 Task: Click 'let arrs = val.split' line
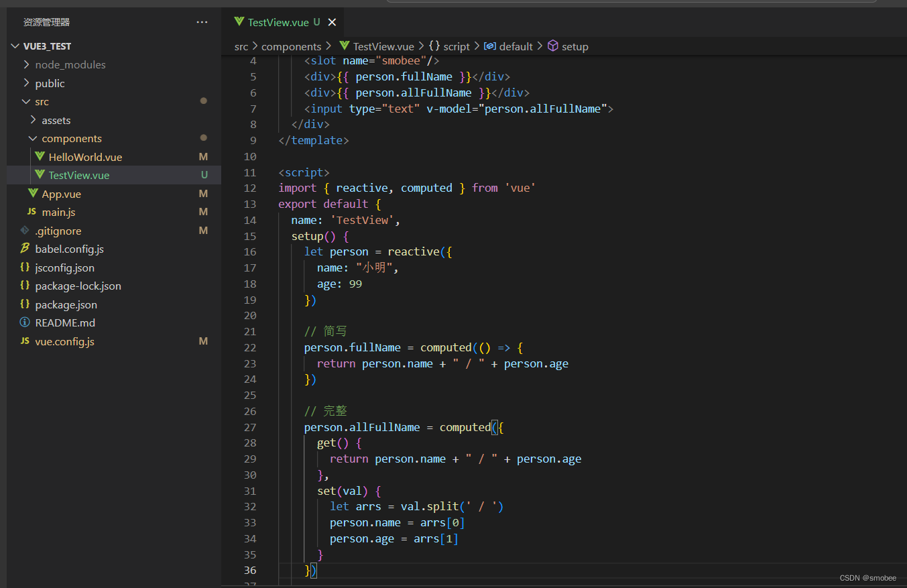click(x=416, y=507)
